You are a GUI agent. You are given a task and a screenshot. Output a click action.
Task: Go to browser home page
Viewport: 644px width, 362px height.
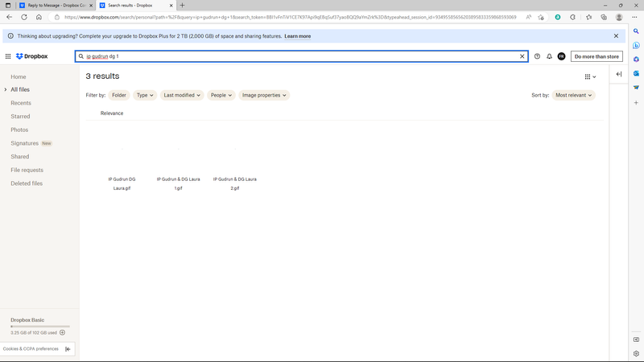[39, 17]
